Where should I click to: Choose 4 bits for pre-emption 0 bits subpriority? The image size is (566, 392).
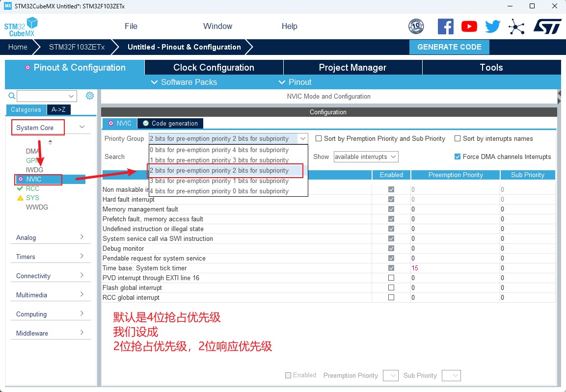pyautogui.click(x=228, y=191)
